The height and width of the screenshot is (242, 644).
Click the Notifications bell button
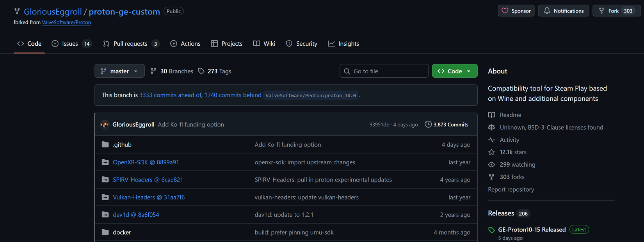click(564, 11)
